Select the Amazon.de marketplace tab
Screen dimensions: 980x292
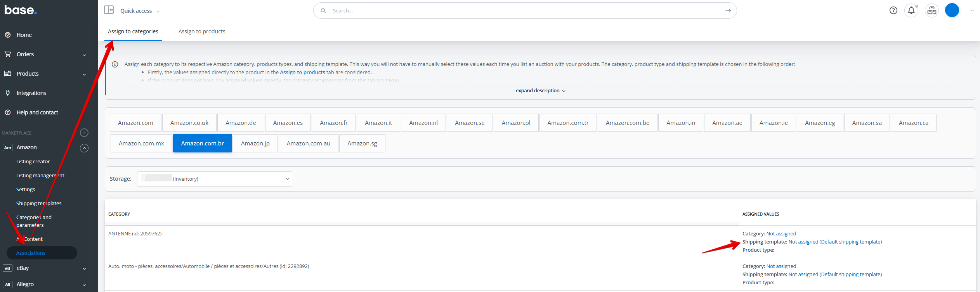point(241,123)
